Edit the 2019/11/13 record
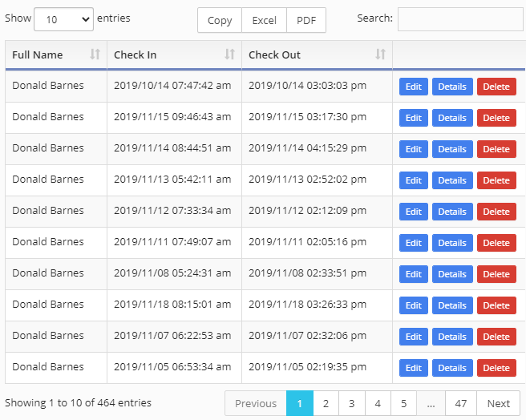The width and height of the screenshot is (526, 420). coord(413,180)
